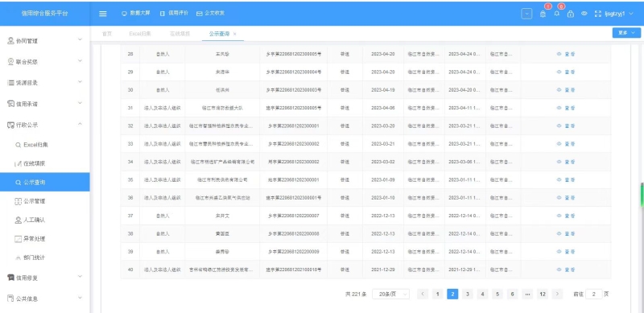Switch to the Excel归集 tab

point(140,34)
